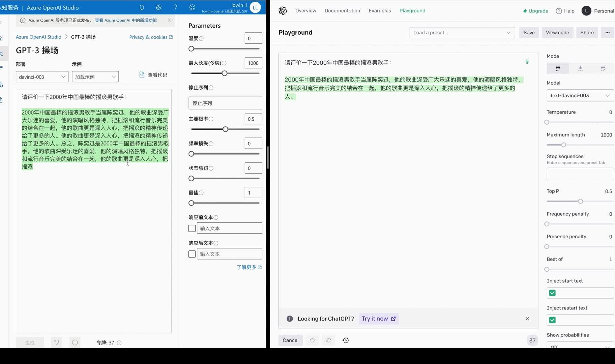Select the Complete mode icon

558,68
